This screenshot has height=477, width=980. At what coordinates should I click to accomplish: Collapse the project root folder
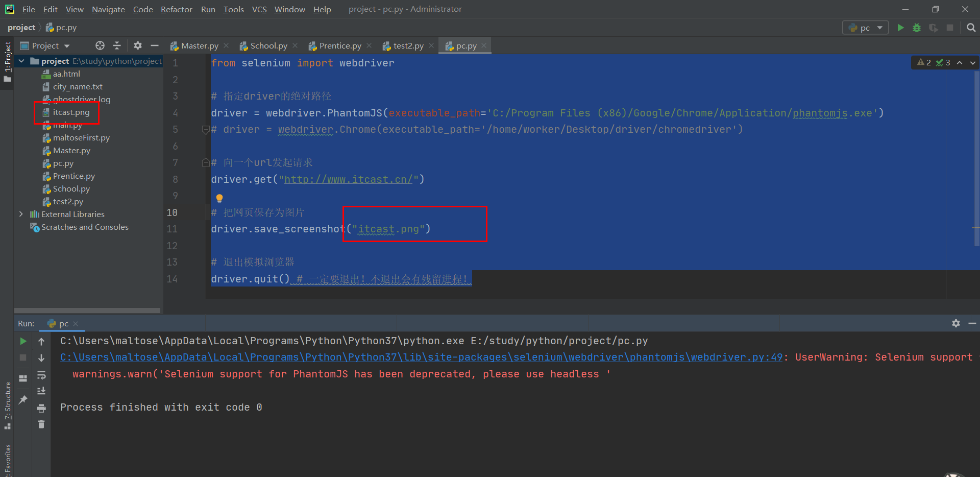point(21,61)
